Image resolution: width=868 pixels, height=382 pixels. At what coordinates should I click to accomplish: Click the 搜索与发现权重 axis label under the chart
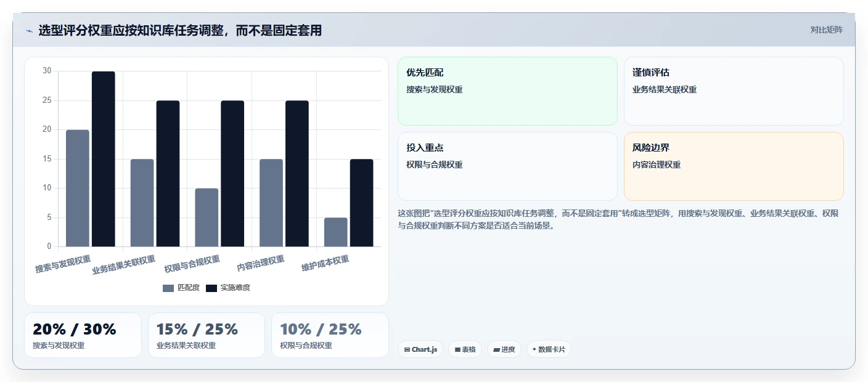coord(63,264)
